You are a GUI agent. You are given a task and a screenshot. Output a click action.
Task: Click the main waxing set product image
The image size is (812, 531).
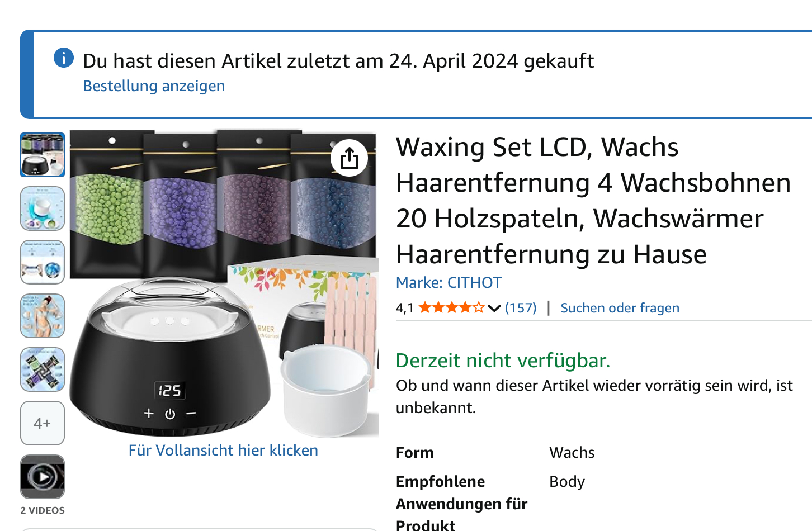point(224,284)
